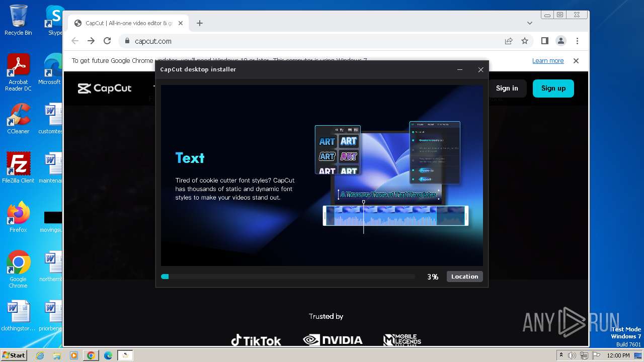The height and width of the screenshot is (362, 644).
Task: Click the Sign in button
Action: tap(507, 88)
